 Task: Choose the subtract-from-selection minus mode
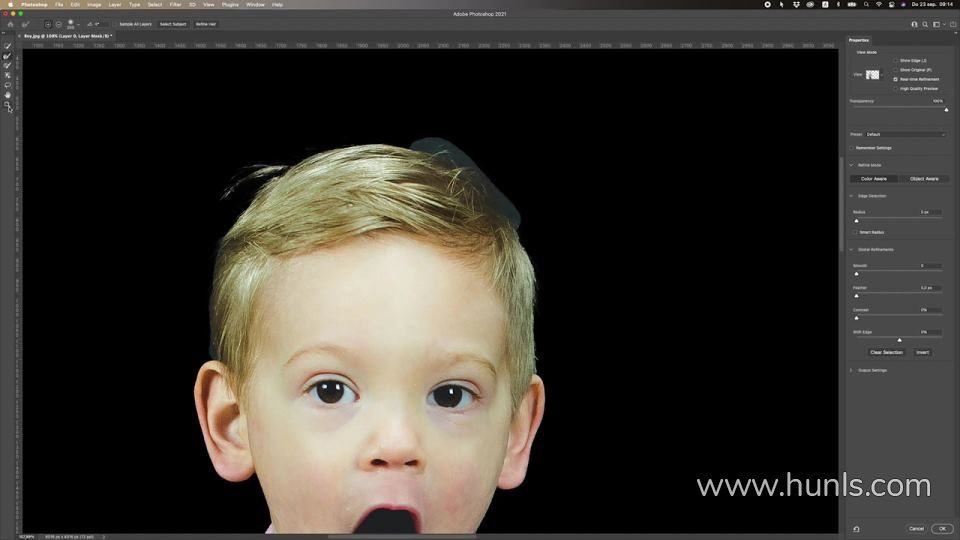[59, 24]
